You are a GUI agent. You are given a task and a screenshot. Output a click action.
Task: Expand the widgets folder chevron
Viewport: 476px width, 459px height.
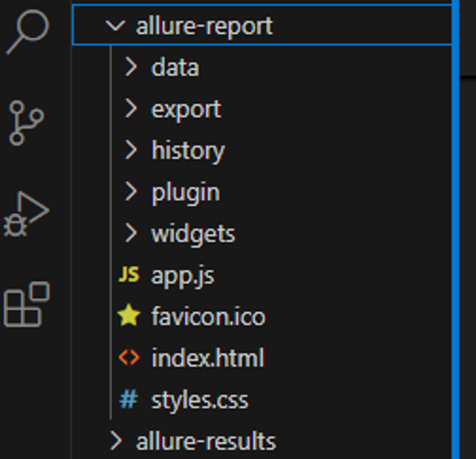click(x=131, y=233)
